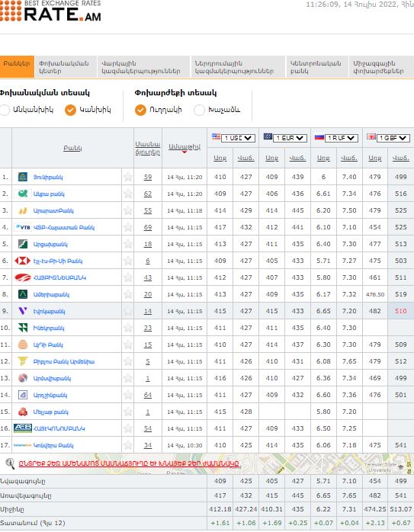Open the 1 GBP currency dropdown
414x532 pixels.
(x=393, y=138)
